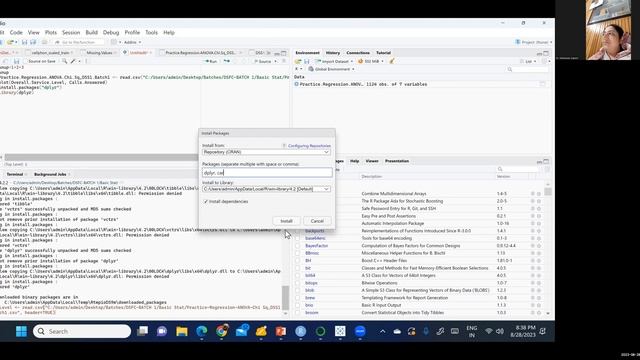This screenshot has width=640, height=360.
Task: Click the Packages name input field
Action: [x=267, y=173]
